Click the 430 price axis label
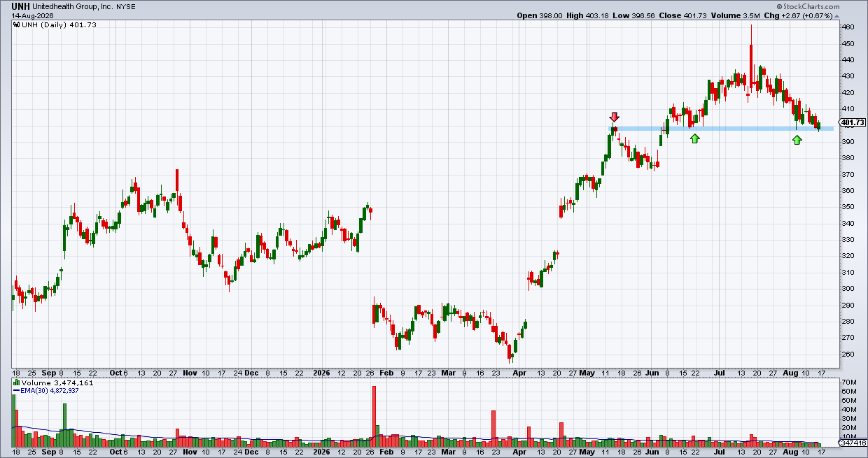Viewport: 868px width, 458px height. (848, 76)
